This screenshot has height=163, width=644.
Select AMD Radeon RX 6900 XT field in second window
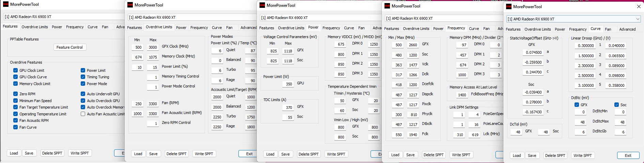tap(192, 17)
